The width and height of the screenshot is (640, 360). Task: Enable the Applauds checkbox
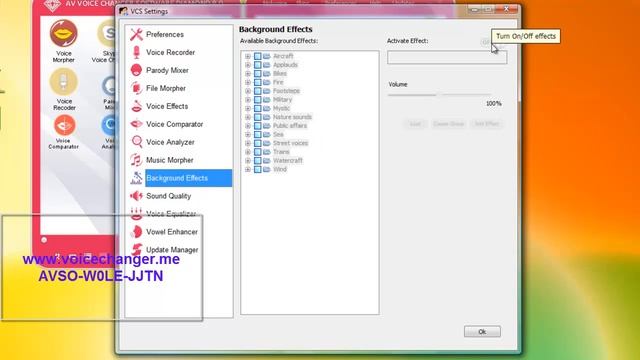(258, 65)
